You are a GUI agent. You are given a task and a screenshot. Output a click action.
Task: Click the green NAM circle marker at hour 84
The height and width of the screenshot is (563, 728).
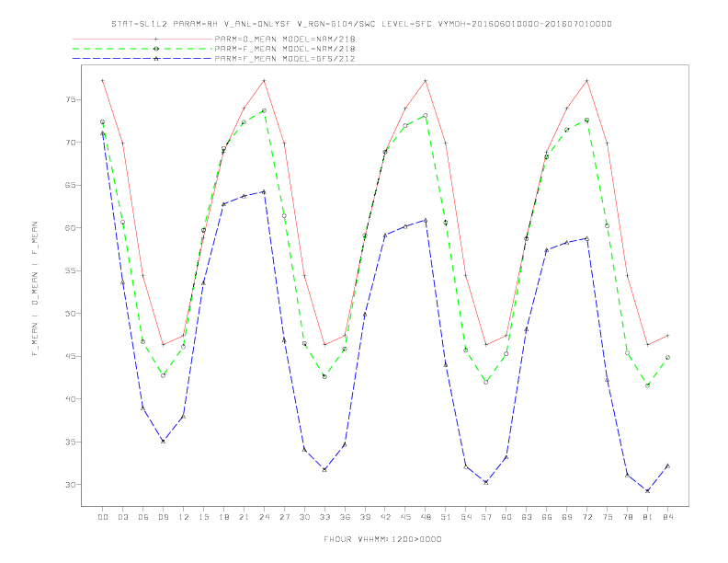pos(667,358)
